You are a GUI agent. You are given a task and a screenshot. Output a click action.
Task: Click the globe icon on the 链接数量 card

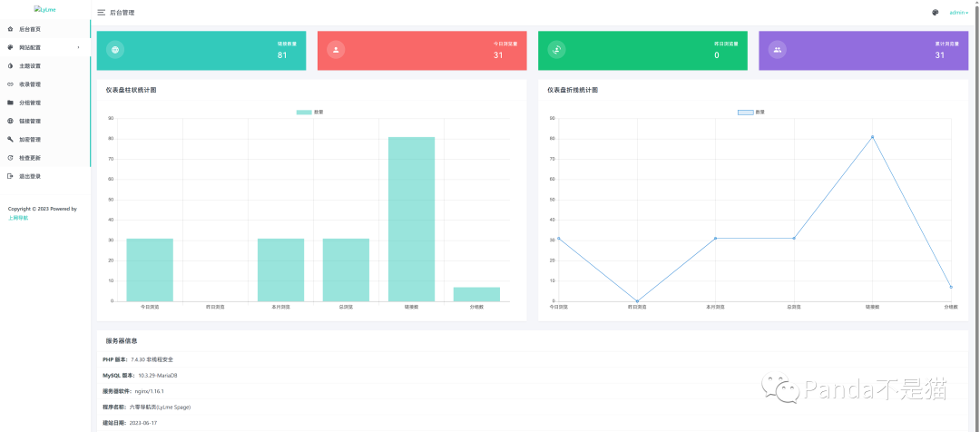coord(115,50)
